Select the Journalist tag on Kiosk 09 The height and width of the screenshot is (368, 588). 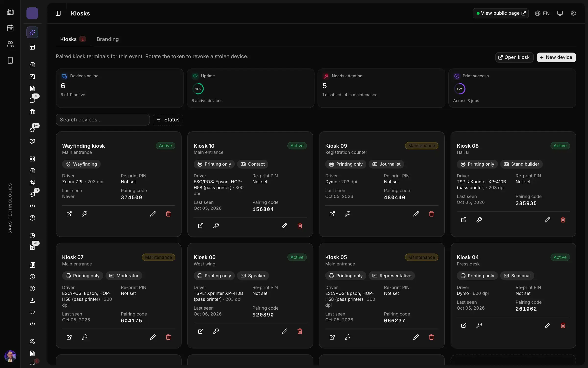coord(386,164)
